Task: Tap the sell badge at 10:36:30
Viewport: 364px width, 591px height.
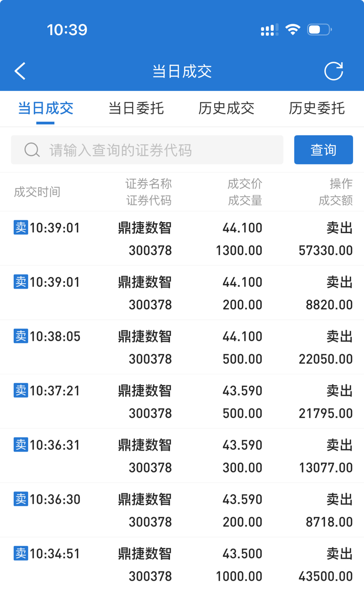Action: (21, 499)
